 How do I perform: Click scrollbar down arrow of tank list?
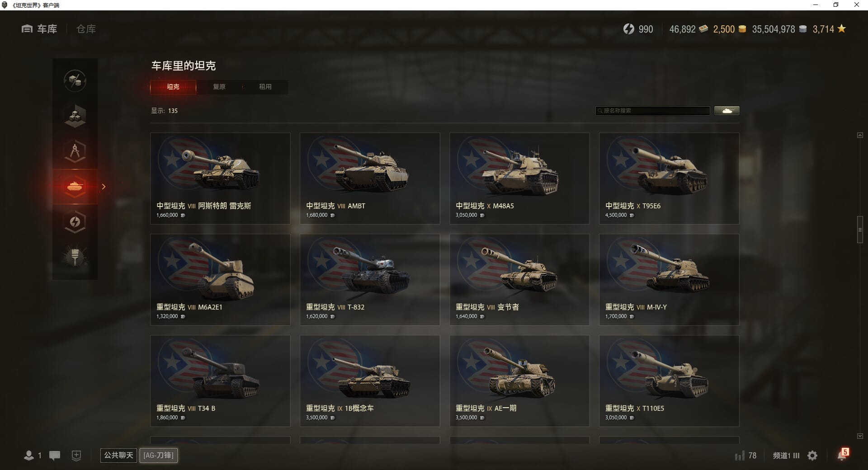860,436
